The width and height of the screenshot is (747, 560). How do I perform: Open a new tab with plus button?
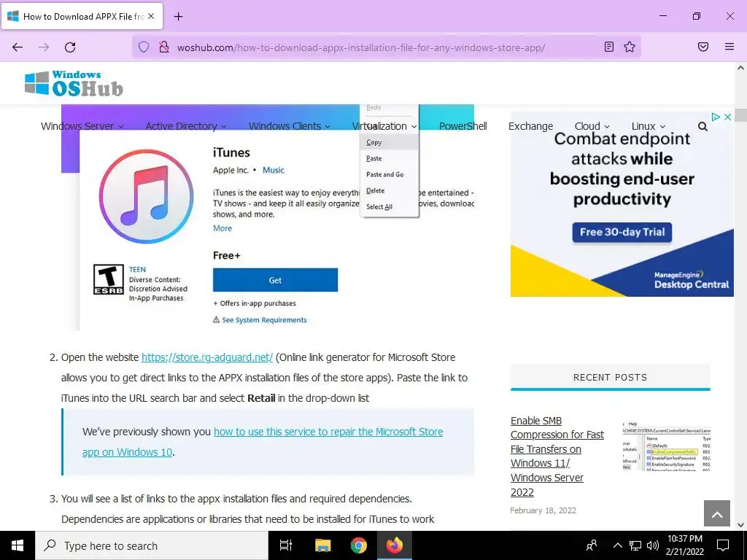178,17
